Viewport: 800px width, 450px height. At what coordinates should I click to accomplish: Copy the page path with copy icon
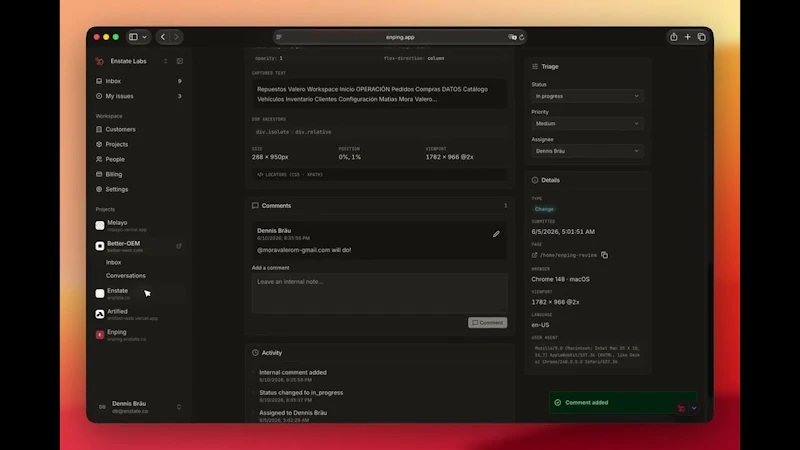pyautogui.click(x=604, y=255)
